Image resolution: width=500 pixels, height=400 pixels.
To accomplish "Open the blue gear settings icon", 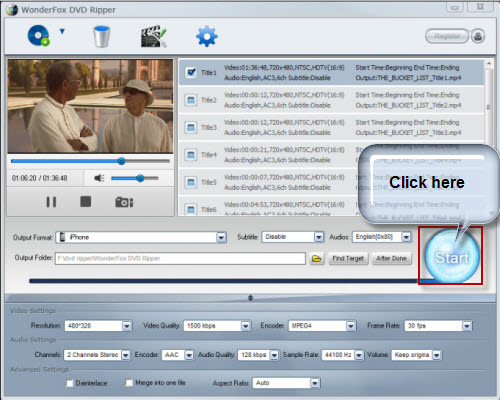I will tap(207, 36).
